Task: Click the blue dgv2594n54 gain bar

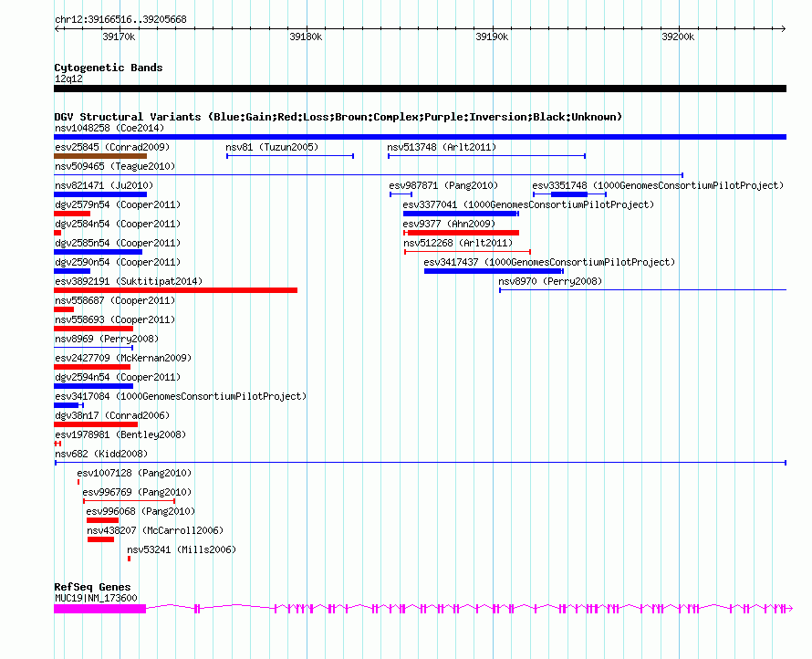Action: tap(93, 386)
